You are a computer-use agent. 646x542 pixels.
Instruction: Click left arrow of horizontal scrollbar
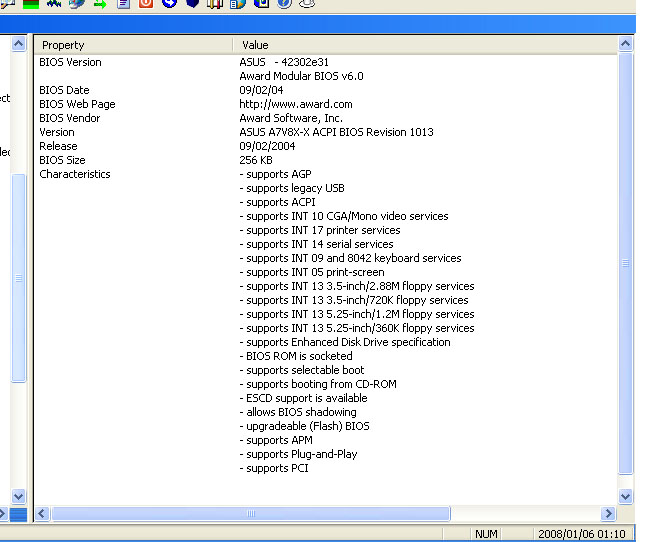pyautogui.click(x=42, y=513)
